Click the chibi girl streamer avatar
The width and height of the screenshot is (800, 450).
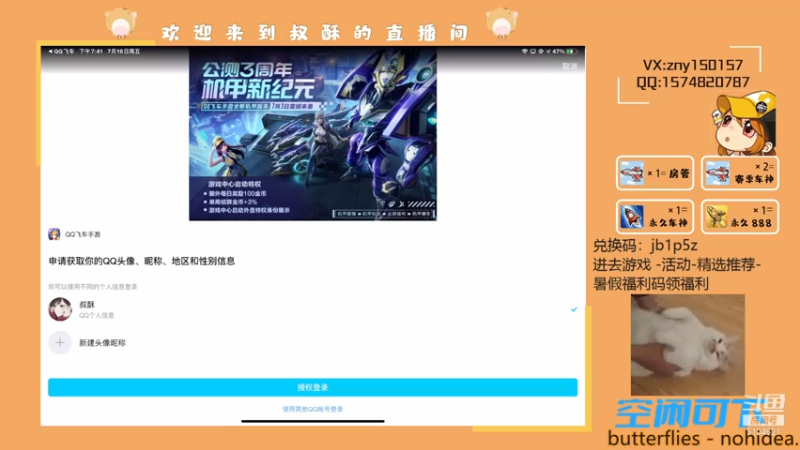(745, 123)
